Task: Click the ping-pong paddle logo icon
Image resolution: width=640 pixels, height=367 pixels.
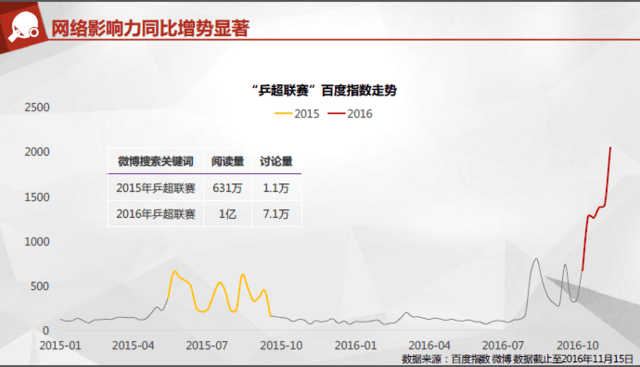Action: [23, 27]
